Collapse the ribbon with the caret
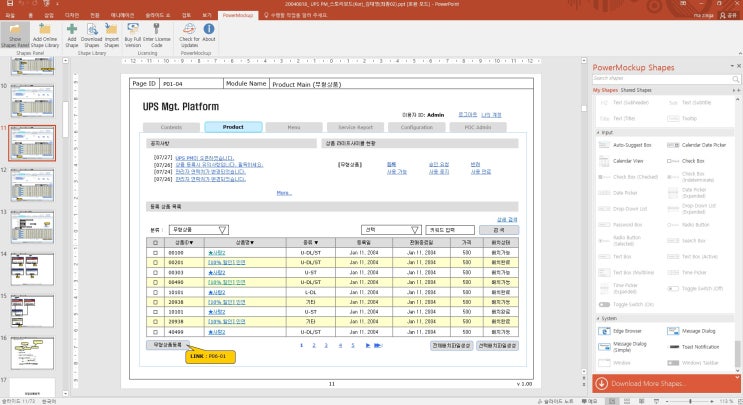This screenshot has width=743, height=405. [x=739, y=54]
